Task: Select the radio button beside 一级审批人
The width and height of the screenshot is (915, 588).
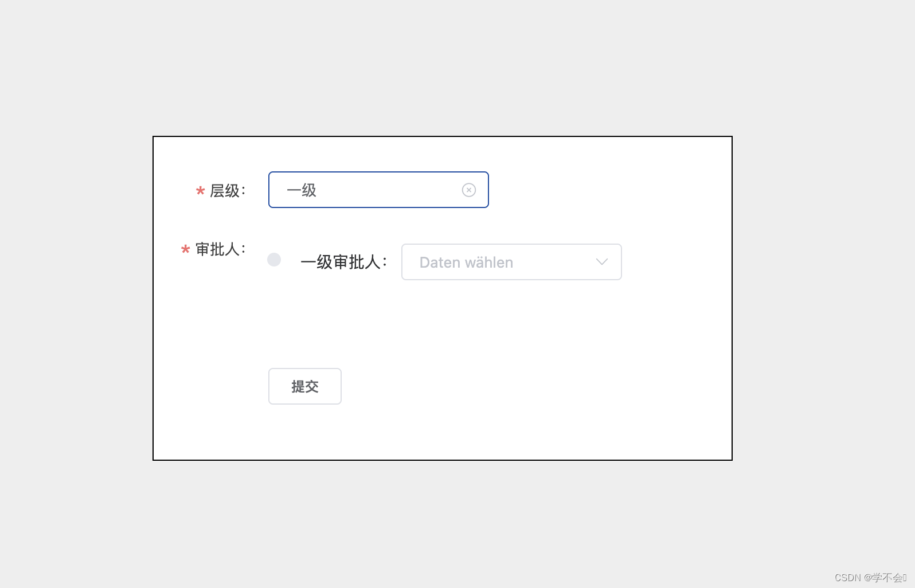Action: coord(274,260)
